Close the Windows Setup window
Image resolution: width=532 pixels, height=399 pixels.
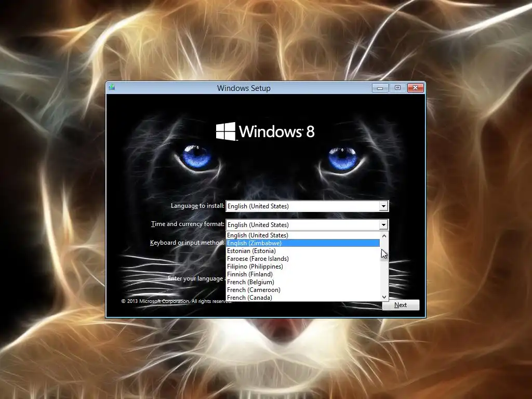pos(415,88)
